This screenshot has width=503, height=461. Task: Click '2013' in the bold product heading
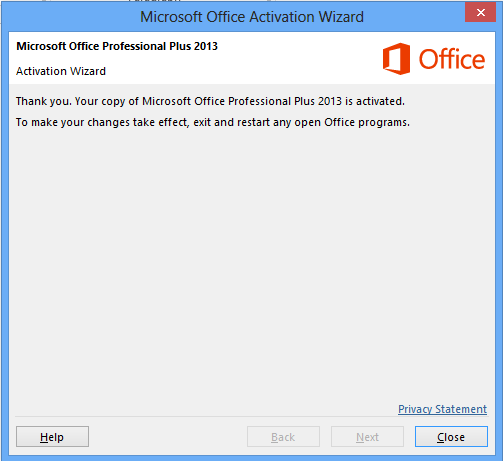[x=206, y=46]
